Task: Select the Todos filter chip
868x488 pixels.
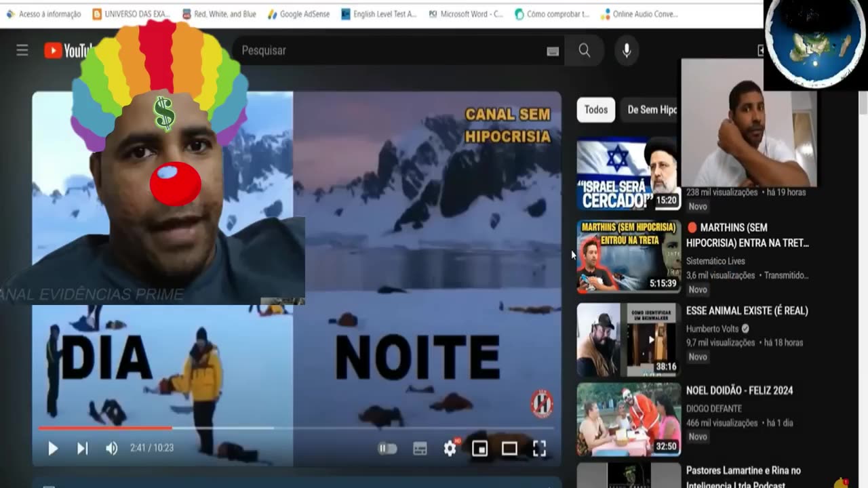Action: pos(596,110)
